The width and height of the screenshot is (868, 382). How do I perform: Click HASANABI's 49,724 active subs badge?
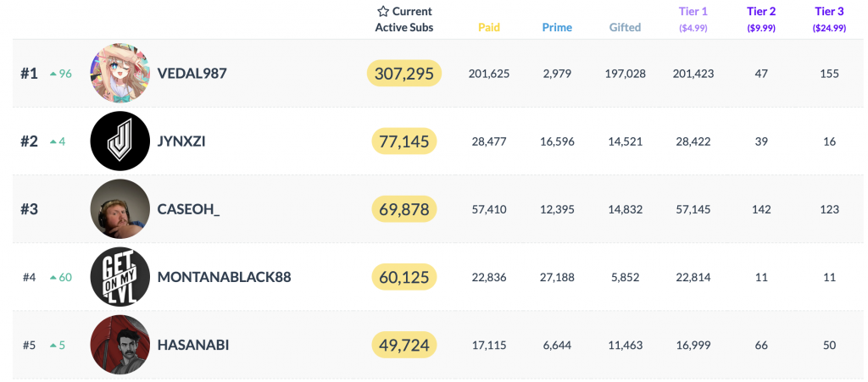tap(404, 345)
